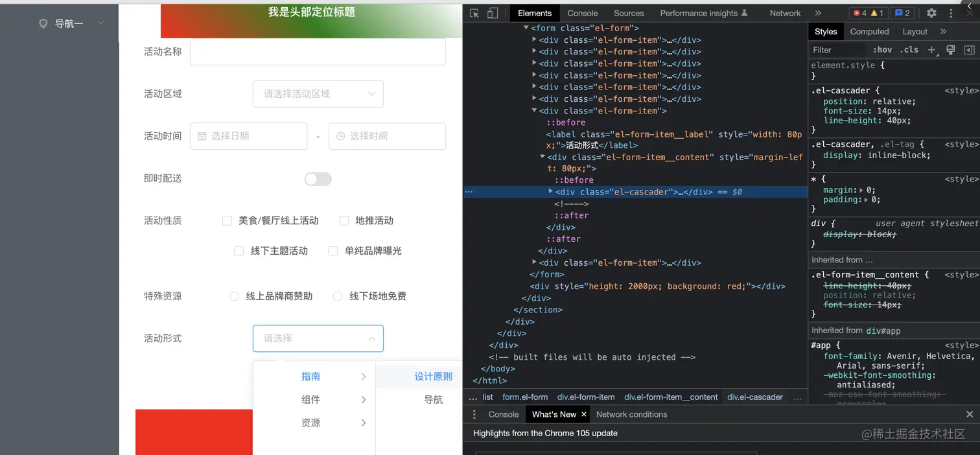This screenshot has height=455, width=980.
Task: Check the 线下主题活动 checkbox
Action: pyautogui.click(x=239, y=251)
